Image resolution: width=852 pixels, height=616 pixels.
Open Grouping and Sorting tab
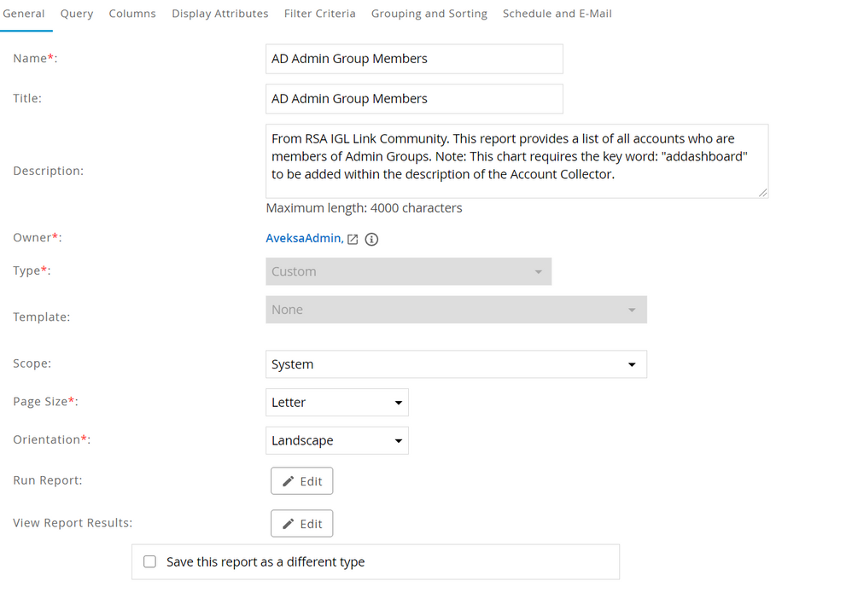click(429, 14)
